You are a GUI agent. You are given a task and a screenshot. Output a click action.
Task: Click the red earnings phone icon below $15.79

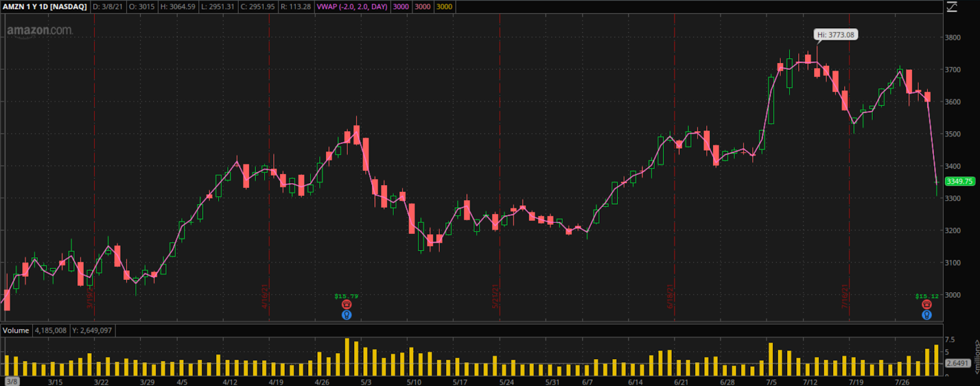click(x=347, y=305)
